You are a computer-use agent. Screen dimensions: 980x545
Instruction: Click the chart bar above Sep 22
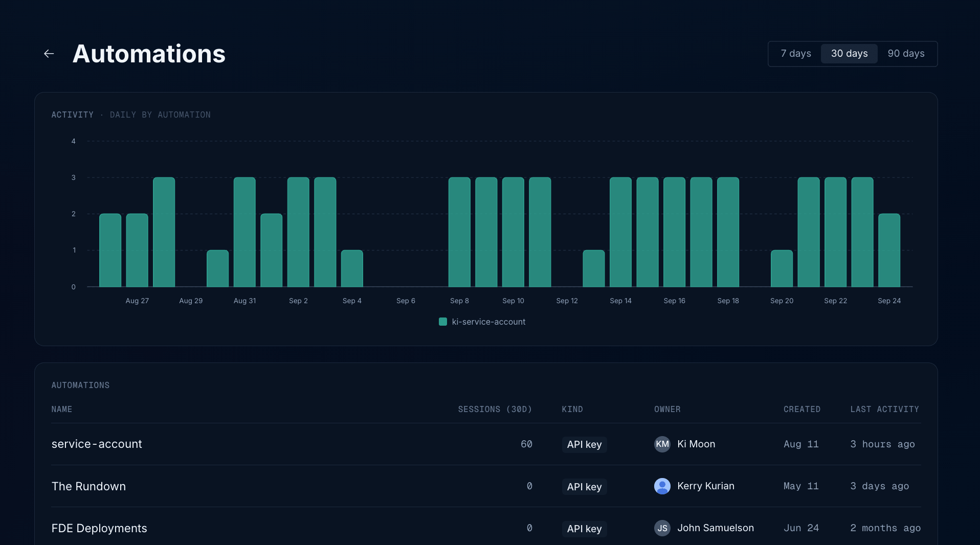tap(835, 232)
